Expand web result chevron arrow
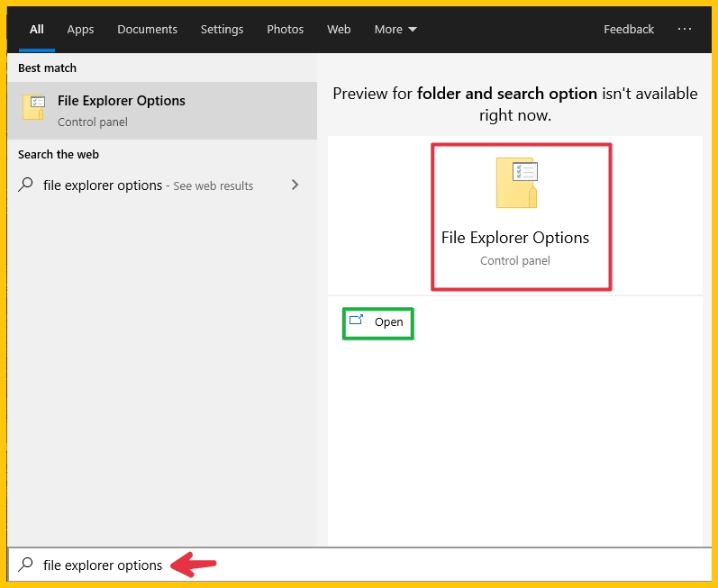Viewport: 718px width, 588px height. [295, 185]
